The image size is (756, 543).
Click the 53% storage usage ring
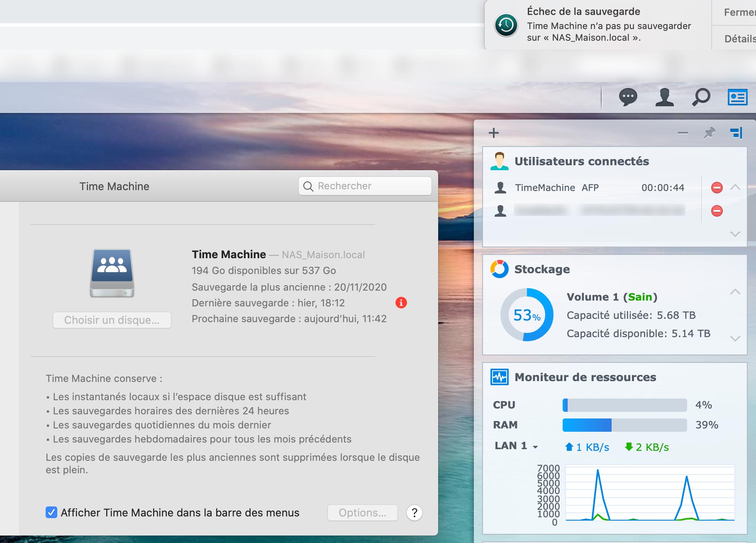click(527, 315)
